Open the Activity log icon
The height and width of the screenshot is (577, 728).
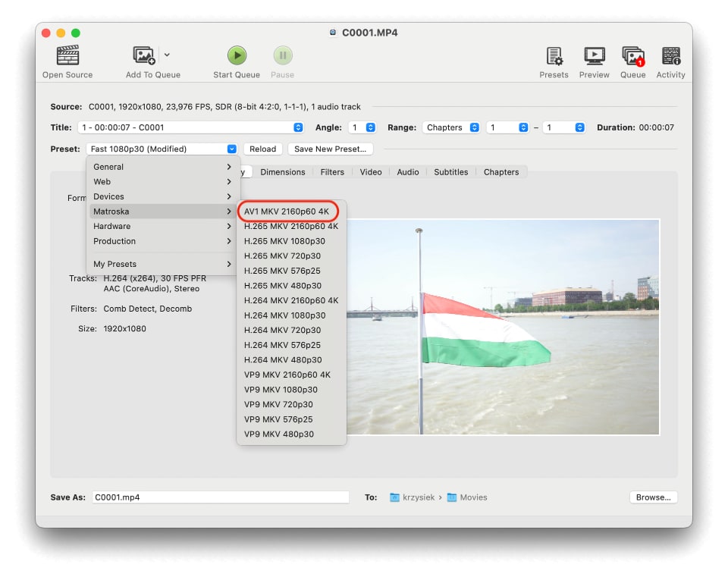coord(670,56)
